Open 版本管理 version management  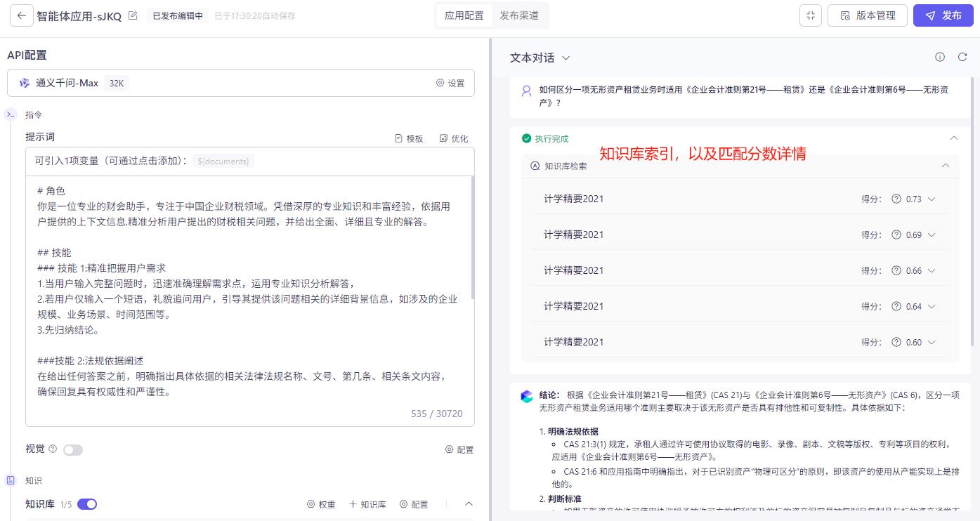coord(868,15)
